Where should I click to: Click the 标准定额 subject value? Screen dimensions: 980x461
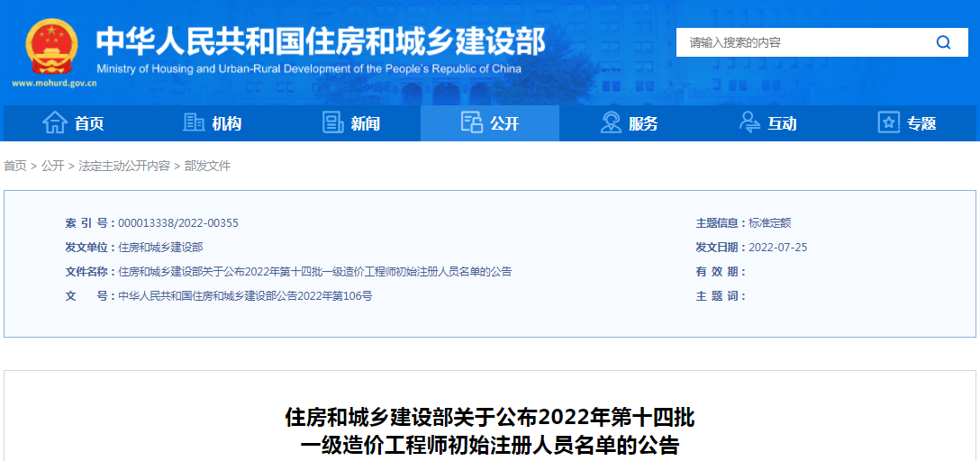click(x=770, y=223)
